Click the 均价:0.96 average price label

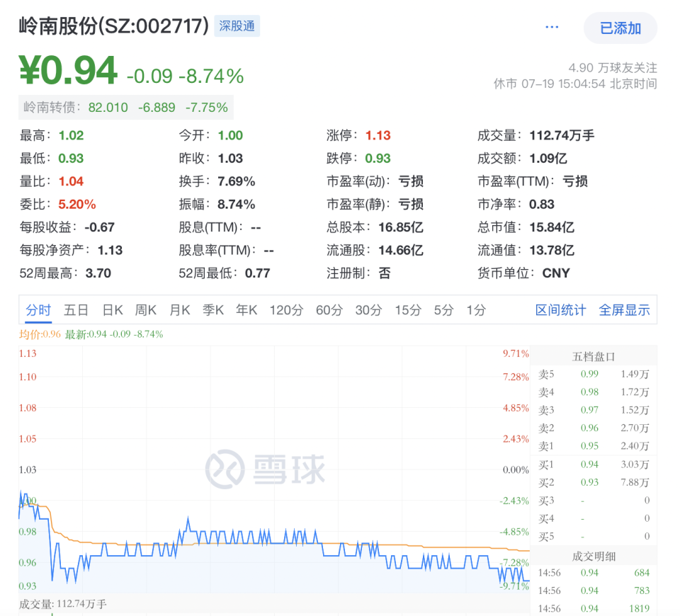coord(40,334)
